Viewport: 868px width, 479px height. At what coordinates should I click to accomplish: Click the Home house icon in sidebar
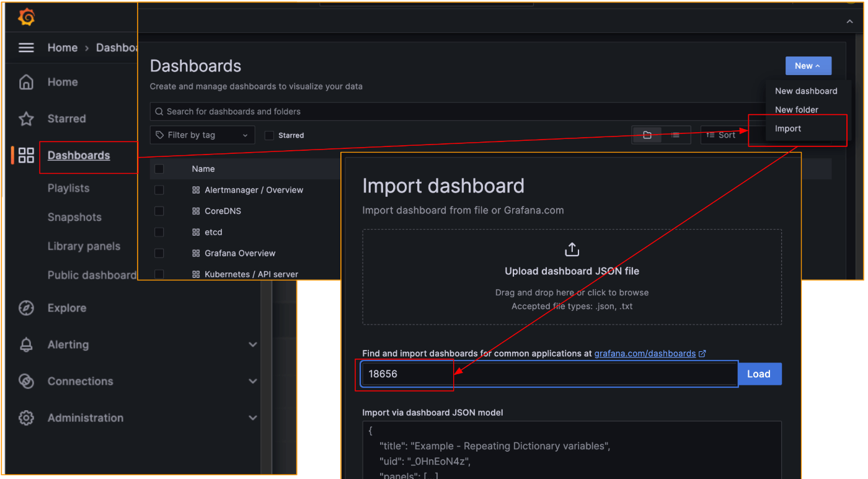(26, 82)
